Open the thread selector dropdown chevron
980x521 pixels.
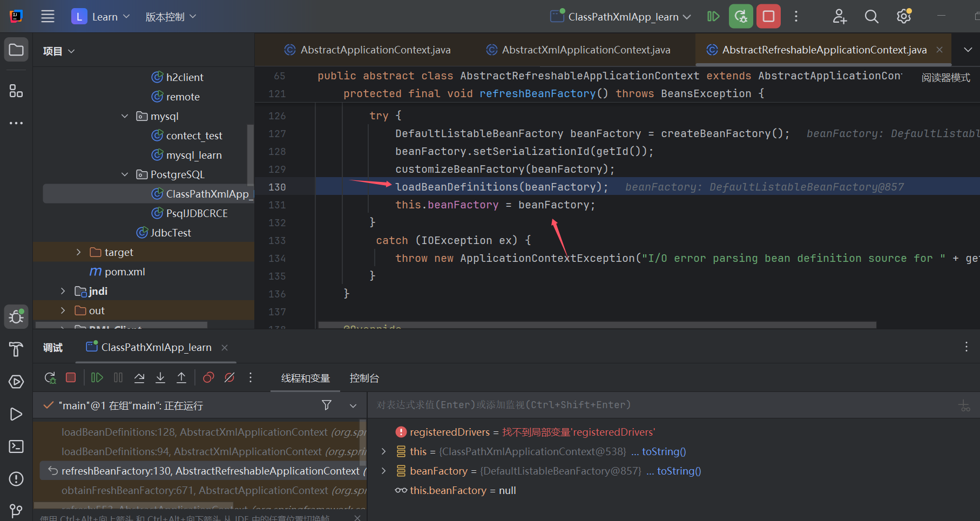click(x=353, y=405)
